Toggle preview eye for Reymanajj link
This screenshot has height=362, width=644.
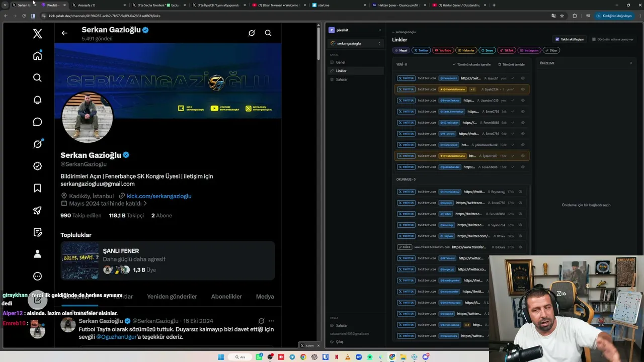520,192
